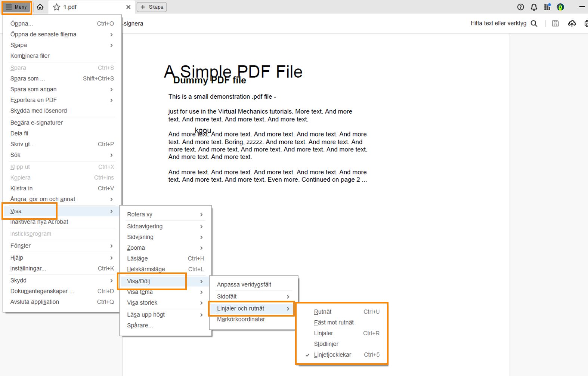The height and width of the screenshot is (376, 588).
Task: Expand the Hjälp submenu
Action: 62,258
